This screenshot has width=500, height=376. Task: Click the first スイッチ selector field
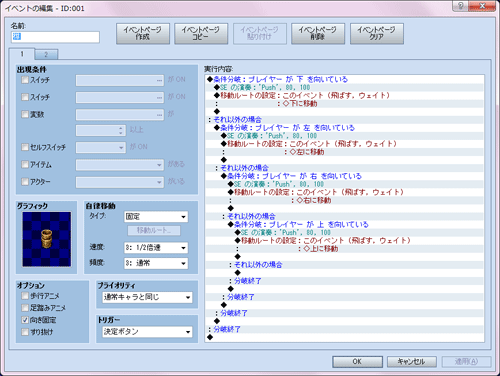(120, 80)
